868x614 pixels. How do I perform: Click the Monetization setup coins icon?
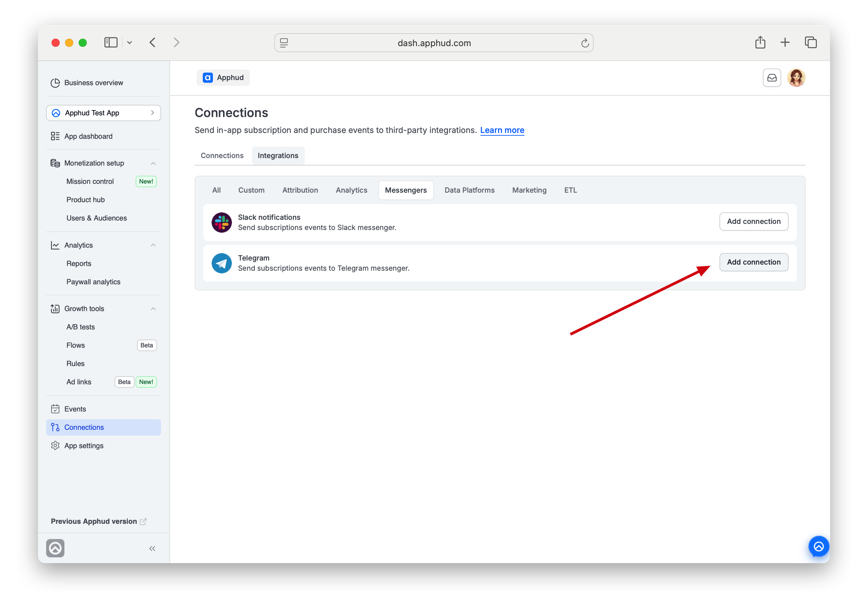click(55, 163)
